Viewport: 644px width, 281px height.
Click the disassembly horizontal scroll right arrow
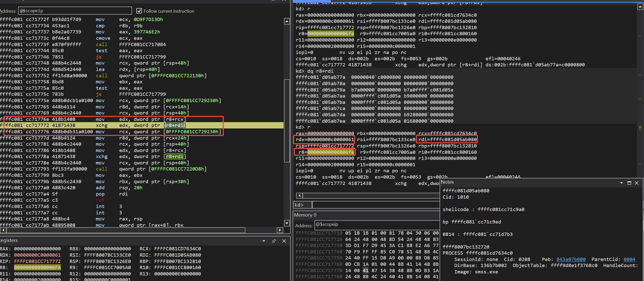click(x=280, y=230)
